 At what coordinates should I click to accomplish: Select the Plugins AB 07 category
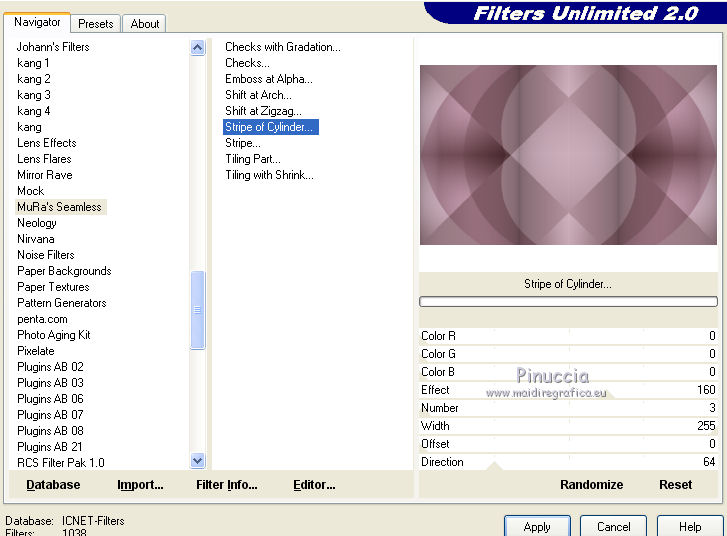[50, 415]
